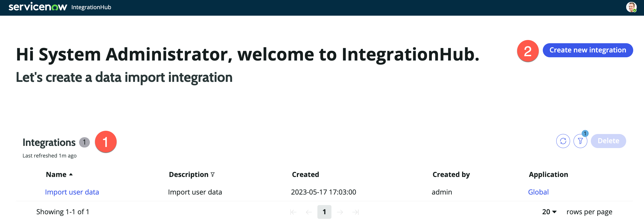Refresh the Integrations list
Viewport: 644px width, 221px height.
(563, 141)
